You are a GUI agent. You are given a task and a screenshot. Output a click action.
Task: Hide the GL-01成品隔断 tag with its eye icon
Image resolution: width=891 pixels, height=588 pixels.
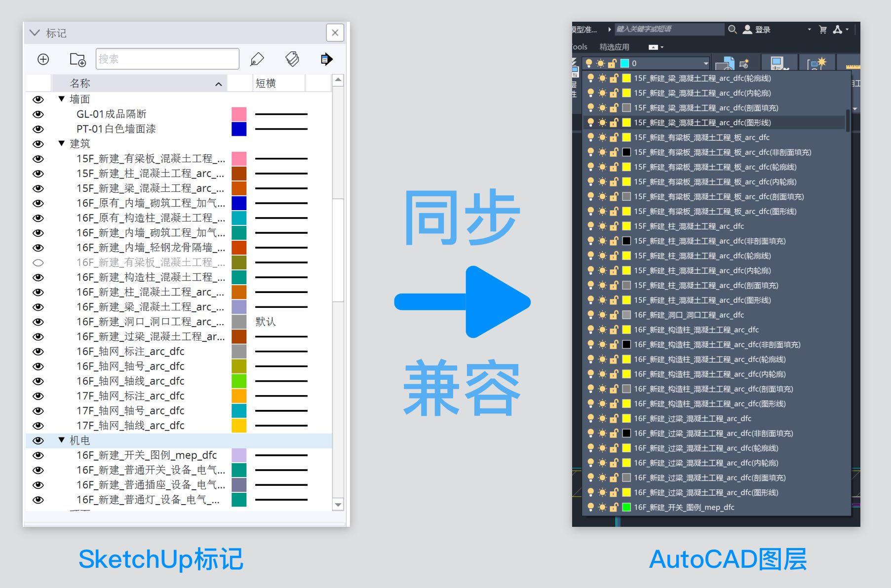click(x=38, y=114)
